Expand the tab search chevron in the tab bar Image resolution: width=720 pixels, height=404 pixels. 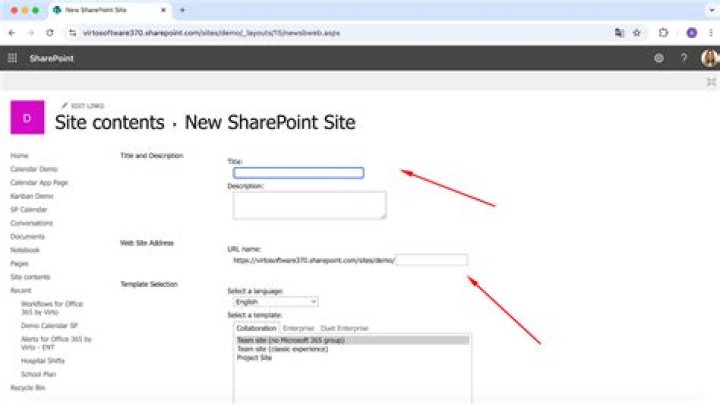709,9
